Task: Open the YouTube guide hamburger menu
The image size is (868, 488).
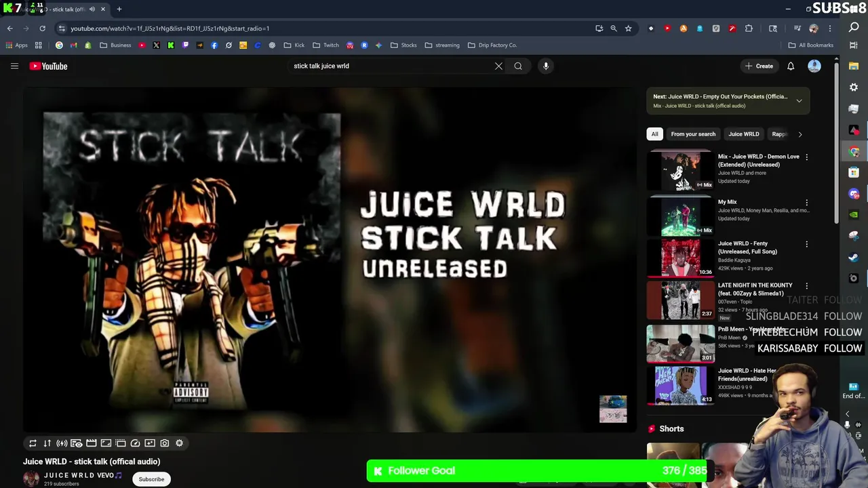Action: tap(14, 66)
